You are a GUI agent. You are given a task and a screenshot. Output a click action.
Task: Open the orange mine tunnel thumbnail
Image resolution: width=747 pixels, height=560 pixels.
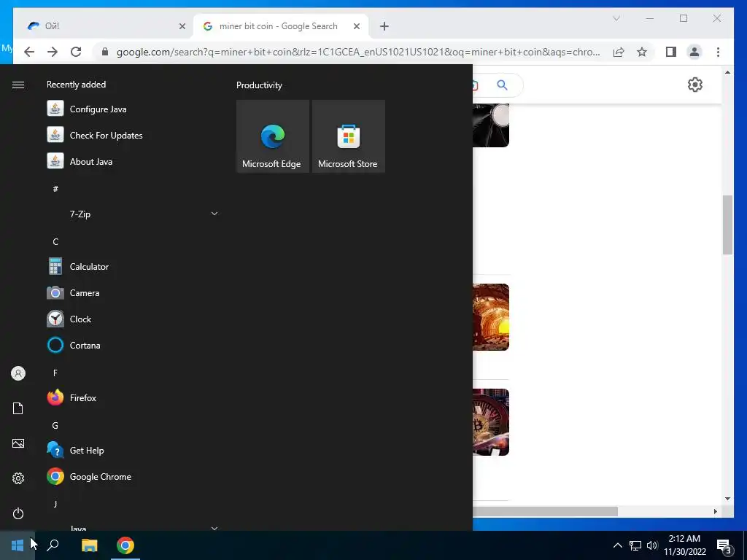coord(491,317)
